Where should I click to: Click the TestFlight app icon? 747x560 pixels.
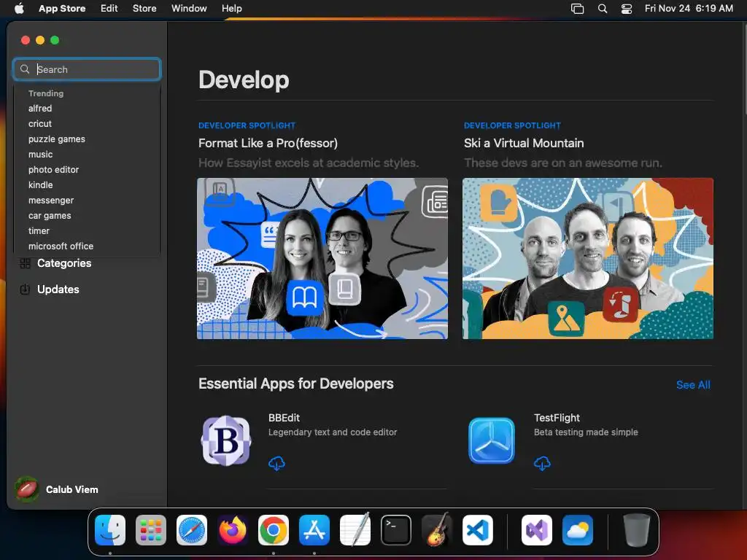pyautogui.click(x=492, y=440)
